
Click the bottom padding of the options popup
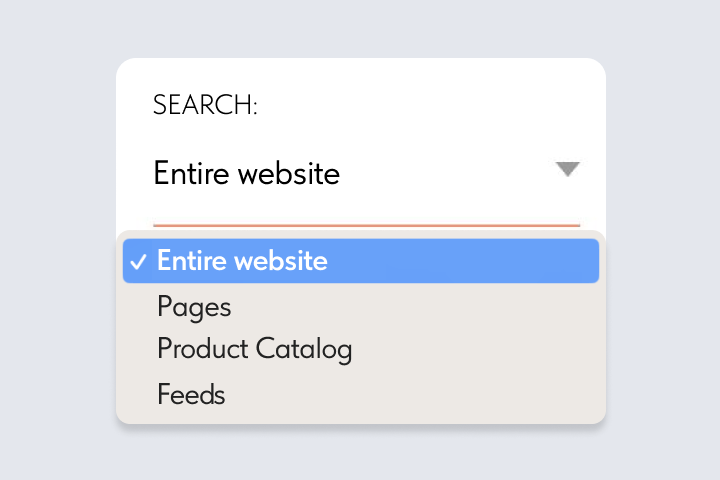coord(361,417)
